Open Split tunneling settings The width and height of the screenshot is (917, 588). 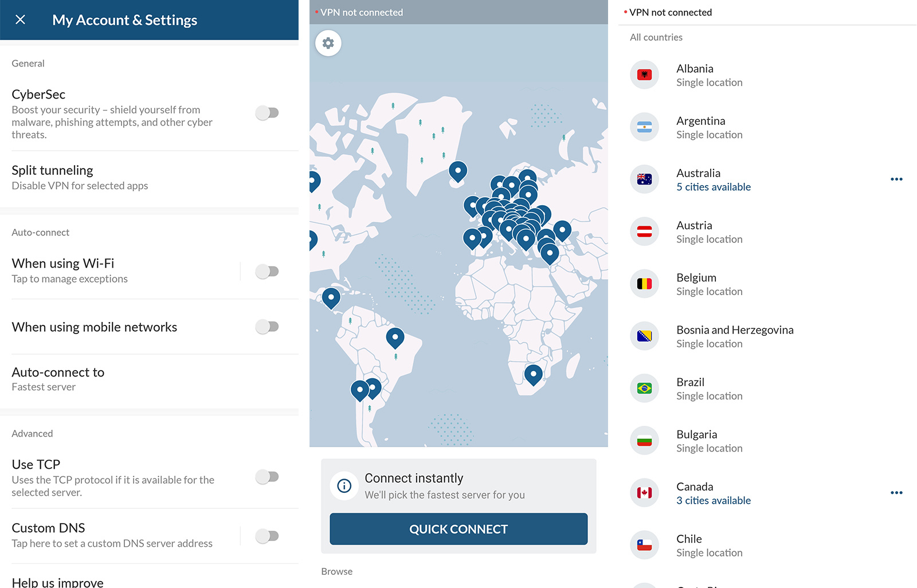pyautogui.click(x=149, y=178)
